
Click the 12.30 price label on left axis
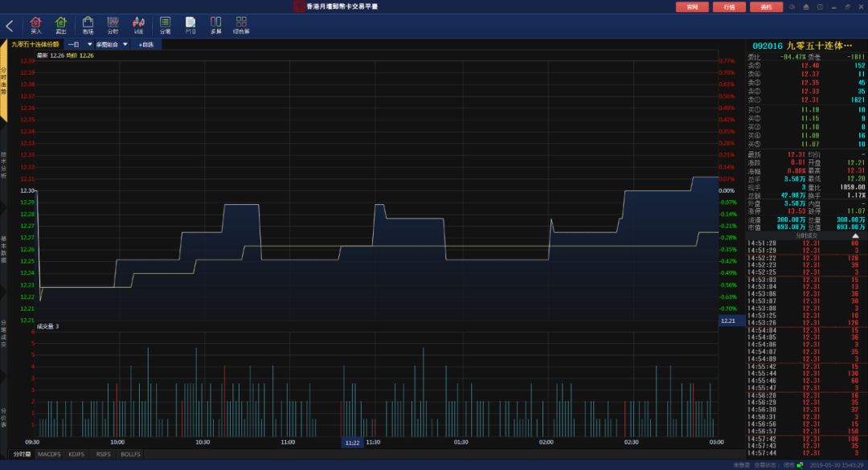click(x=27, y=190)
